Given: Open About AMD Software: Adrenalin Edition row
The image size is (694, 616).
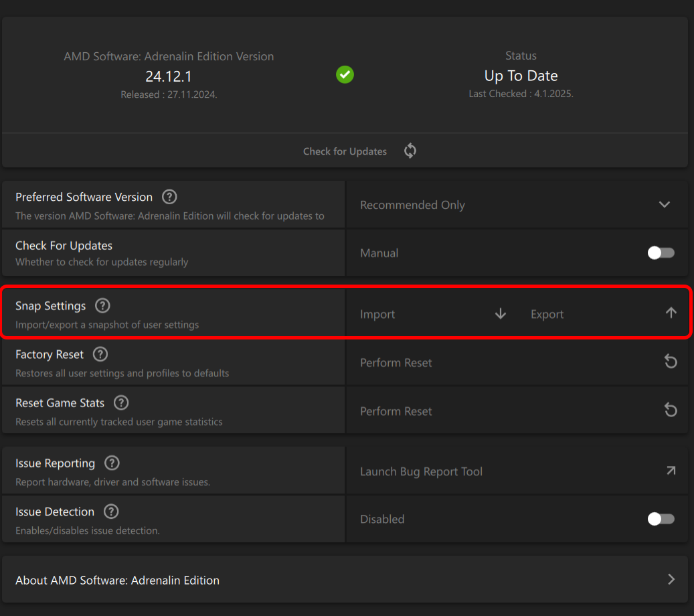Looking at the screenshot, I should click(345, 580).
